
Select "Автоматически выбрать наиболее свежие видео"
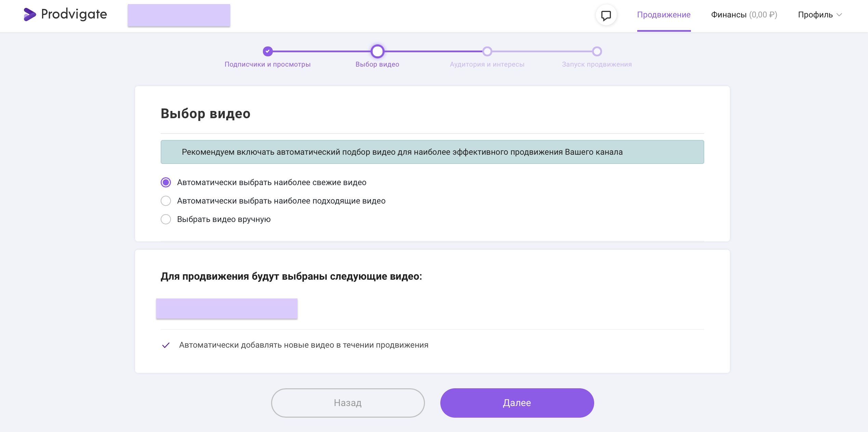166,182
